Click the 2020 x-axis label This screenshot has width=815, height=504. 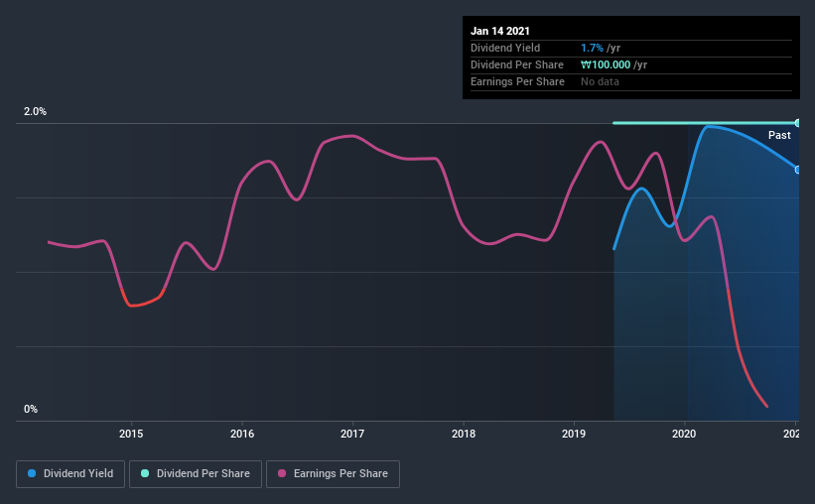pyautogui.click(x=684, y=434)
